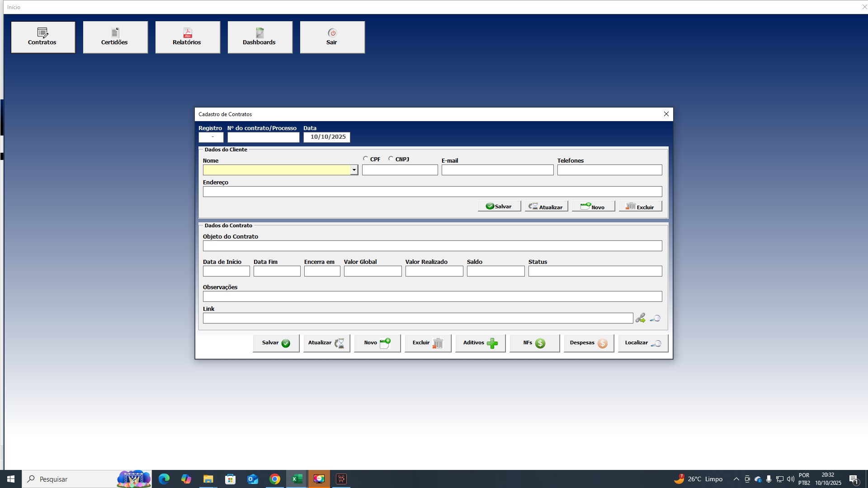
Task: Click the Status field
Action: click(595, 271)
